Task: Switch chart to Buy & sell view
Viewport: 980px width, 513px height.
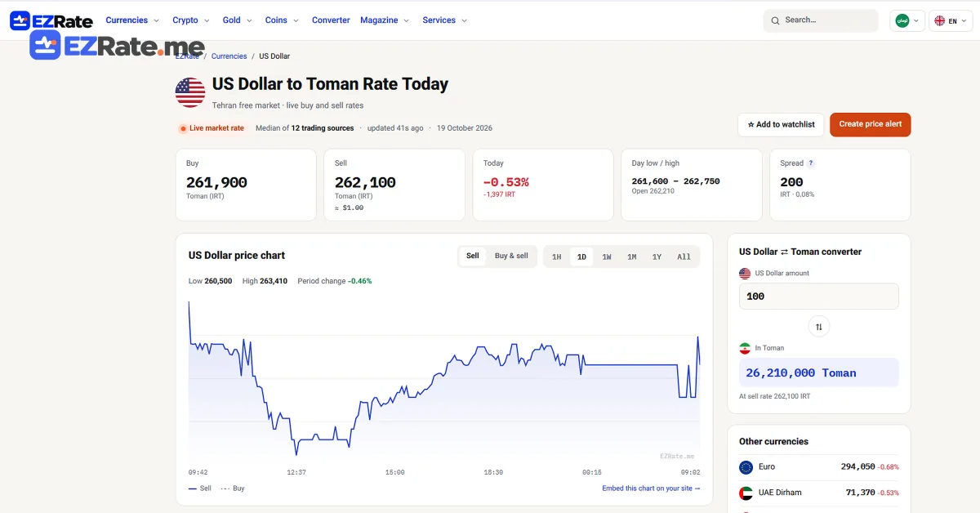Action: (x=511, y=256)
